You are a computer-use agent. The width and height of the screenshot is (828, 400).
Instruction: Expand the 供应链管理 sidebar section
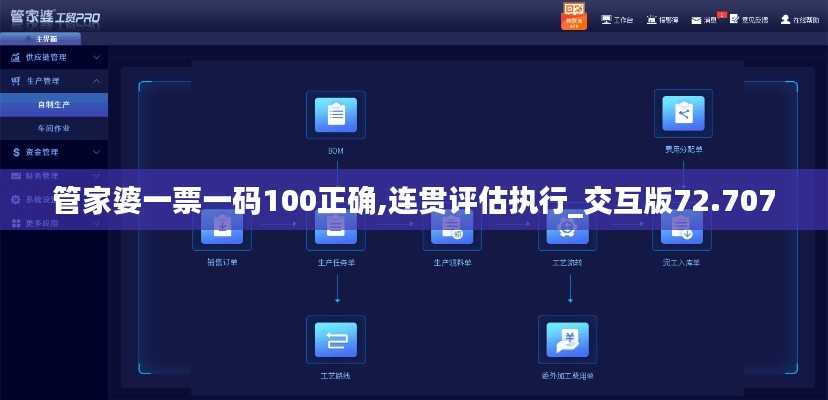pyautogui.click(x=53, y=57)
